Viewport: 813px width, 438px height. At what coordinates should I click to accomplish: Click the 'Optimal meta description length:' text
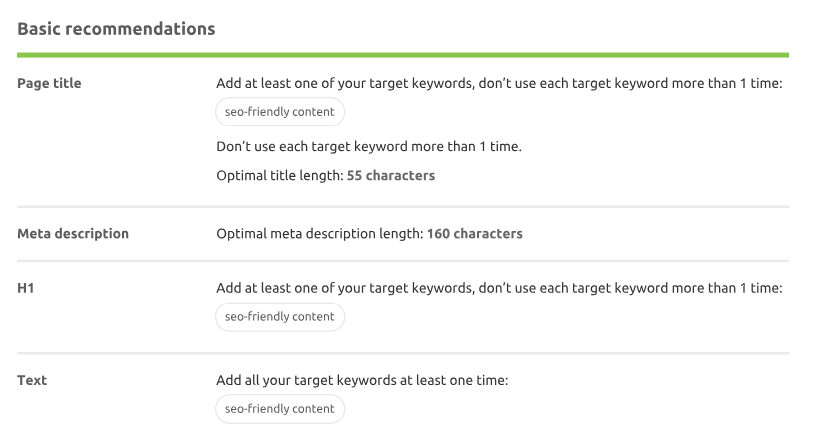[x=320, y=234]
